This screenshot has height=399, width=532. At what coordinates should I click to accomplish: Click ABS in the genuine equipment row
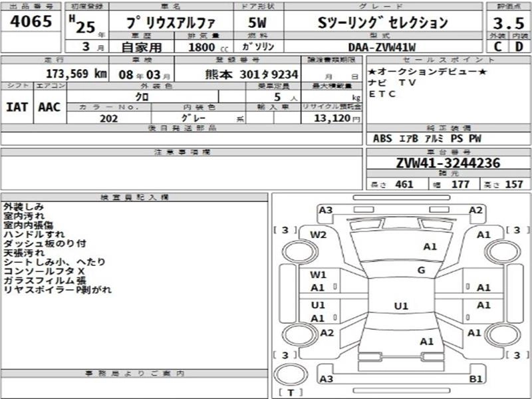pos(382,138)
